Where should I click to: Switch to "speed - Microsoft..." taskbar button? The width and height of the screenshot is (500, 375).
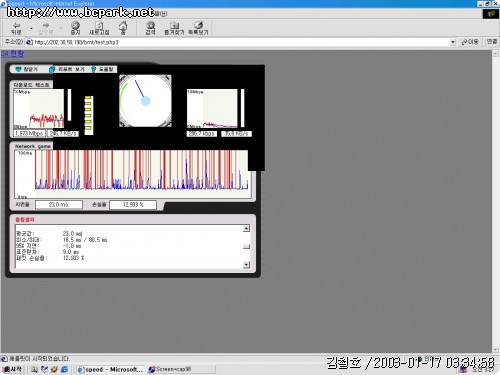110,369
